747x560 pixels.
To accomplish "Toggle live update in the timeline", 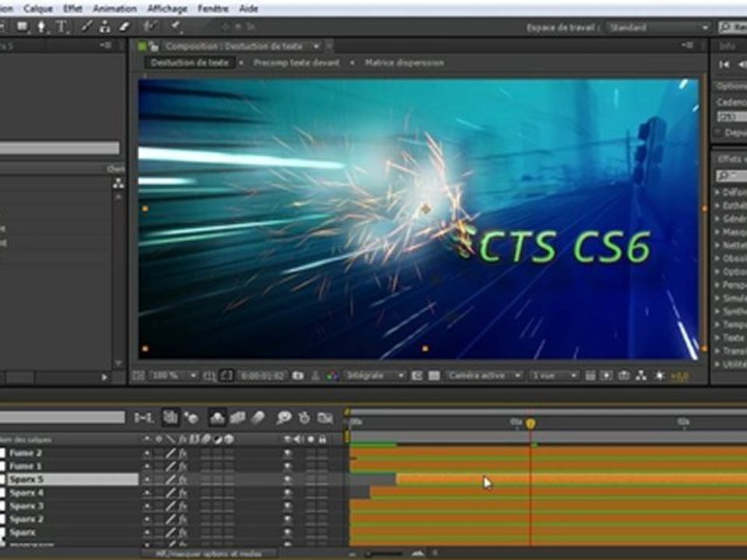I will tap(170, 418).
